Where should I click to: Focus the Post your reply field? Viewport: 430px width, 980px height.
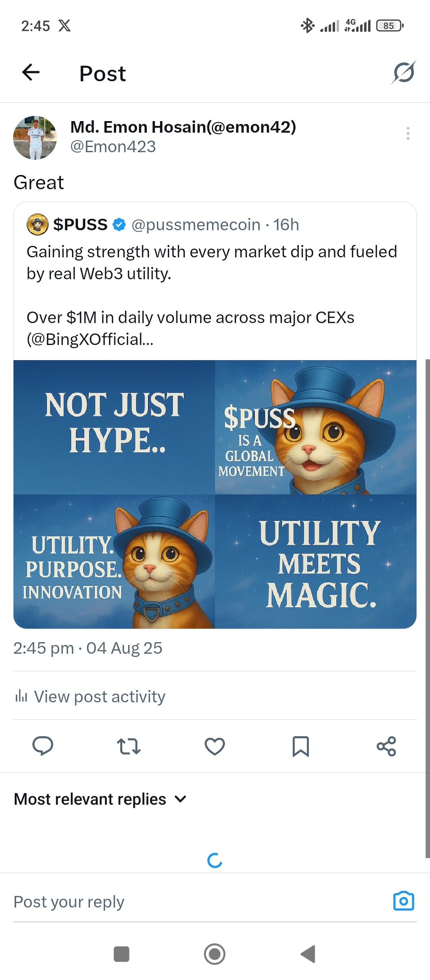pos(199,902)
